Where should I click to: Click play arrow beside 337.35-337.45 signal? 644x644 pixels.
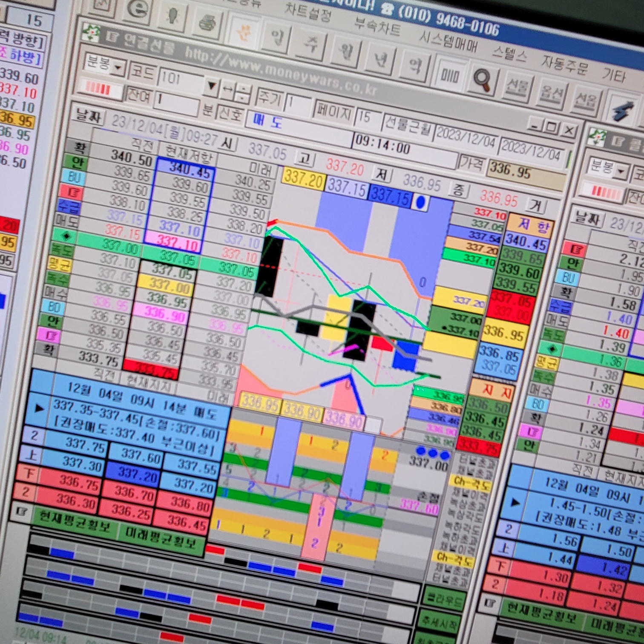(x=39, y=409)
